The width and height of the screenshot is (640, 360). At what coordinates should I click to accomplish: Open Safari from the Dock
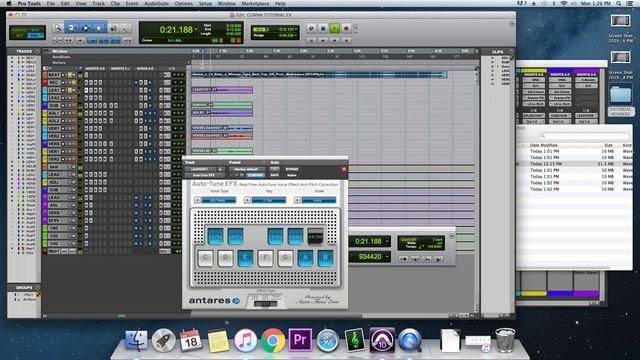tap(327, 340)
